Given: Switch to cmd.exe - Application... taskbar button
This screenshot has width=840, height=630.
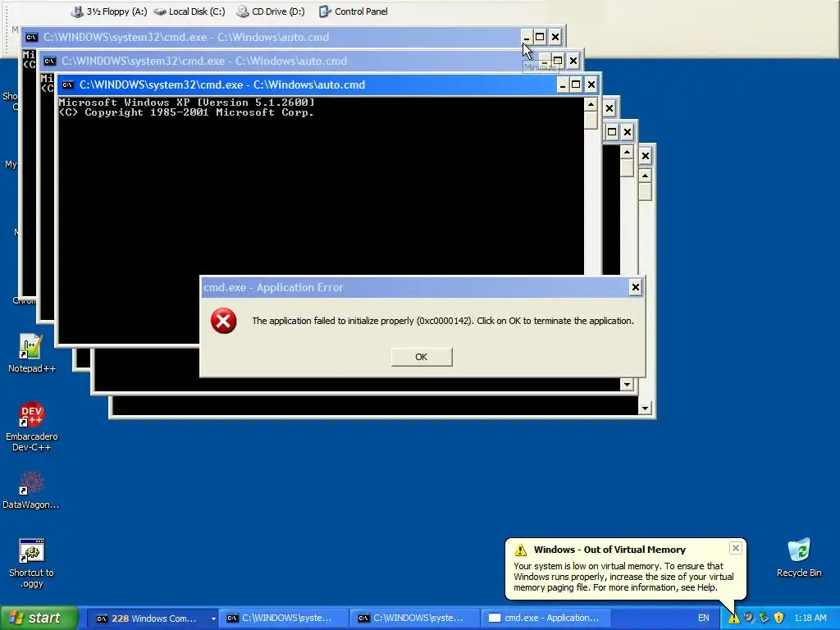Looking at the screenshot, I should pos(546,619).
